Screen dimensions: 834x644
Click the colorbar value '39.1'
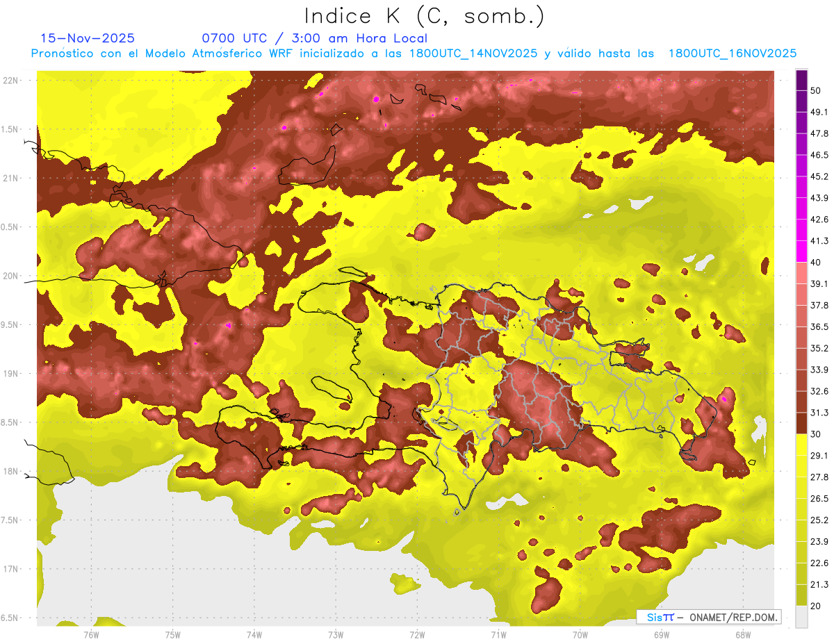click(819, 283)
